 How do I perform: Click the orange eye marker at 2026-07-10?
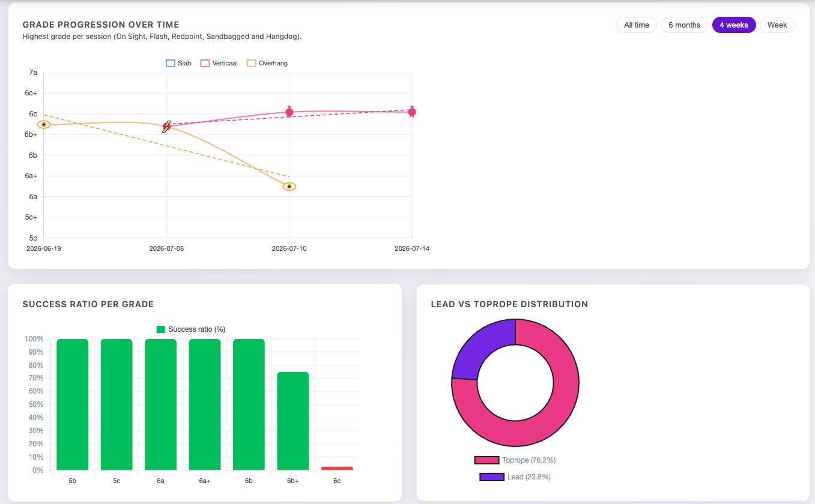[289, 187]
